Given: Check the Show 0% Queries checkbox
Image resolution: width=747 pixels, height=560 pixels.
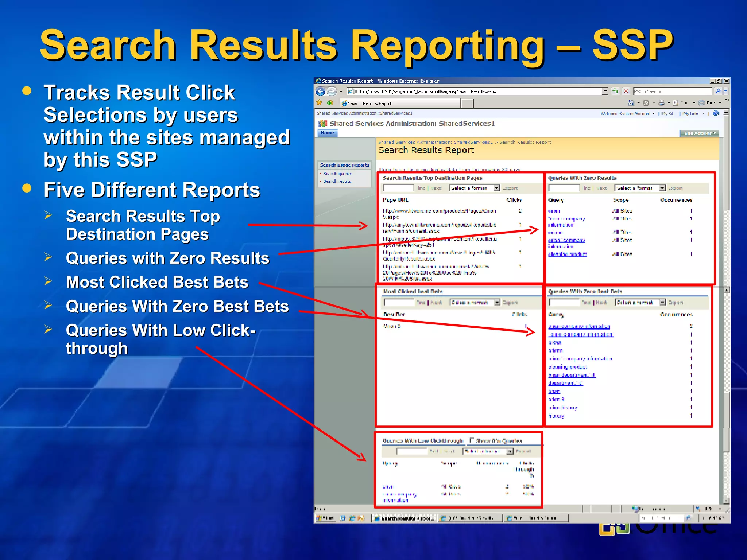Looking at the screenshot, I should (x=472, y=440).
